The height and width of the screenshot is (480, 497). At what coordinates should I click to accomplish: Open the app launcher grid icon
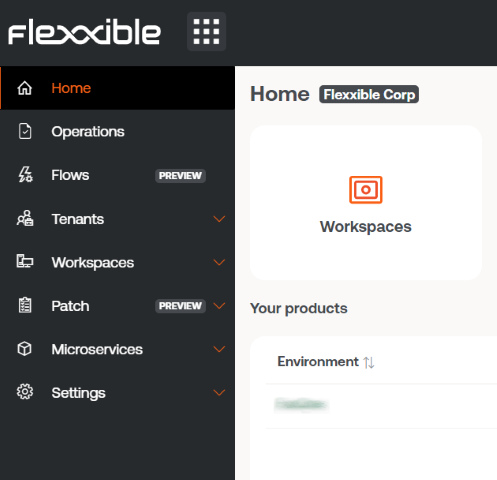tap(206, 32)
